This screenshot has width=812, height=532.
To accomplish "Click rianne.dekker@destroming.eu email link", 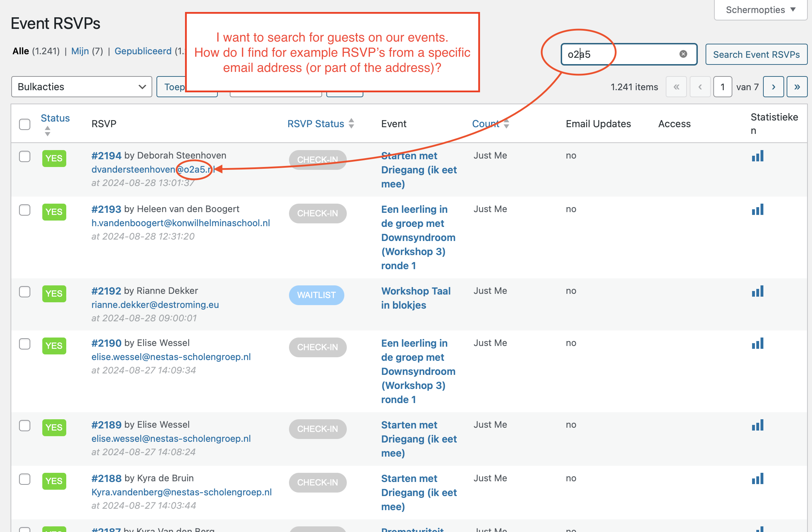I will pyautogui.click(x=155, y=305).
